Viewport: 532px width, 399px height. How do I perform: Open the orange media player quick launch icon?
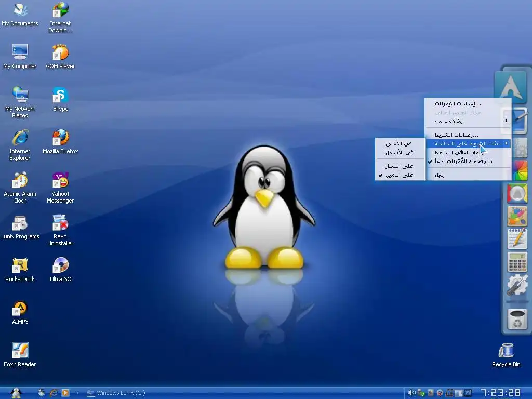tap(65, 393)
